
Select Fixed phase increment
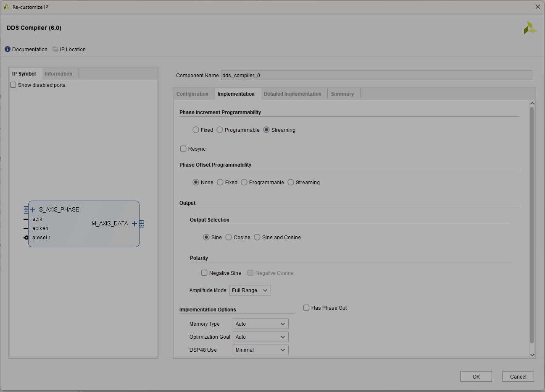click(x=196, y=130)
